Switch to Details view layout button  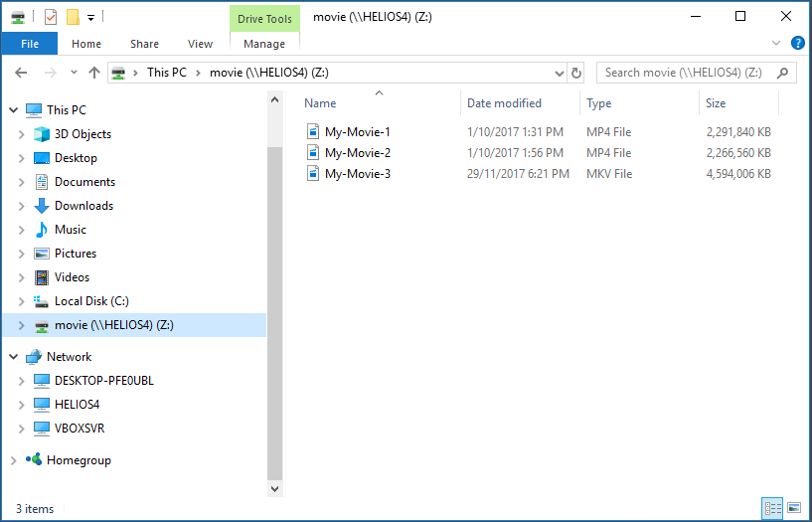(771, 508)
